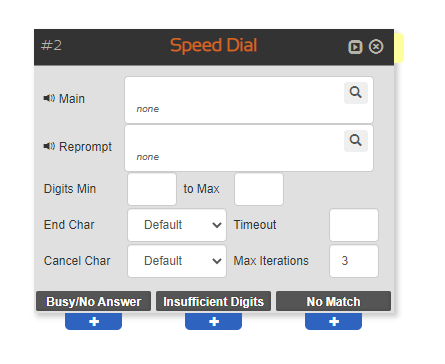This screenshot has width=445, height=364.
Task: Search for a Main prompt audio
Action: [x=356, y=92]
